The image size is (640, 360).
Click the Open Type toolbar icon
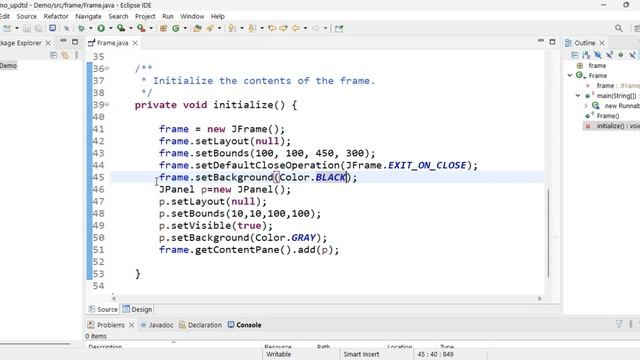pyautogui.click(x=198, y=28)
